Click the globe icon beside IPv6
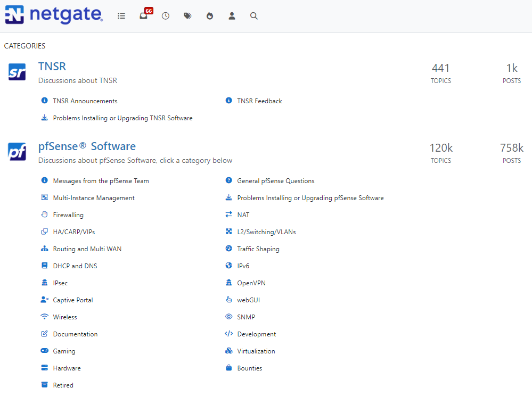The height and width of the screenshot is (396, 532). pyautogui.click(x=228, y=266)
